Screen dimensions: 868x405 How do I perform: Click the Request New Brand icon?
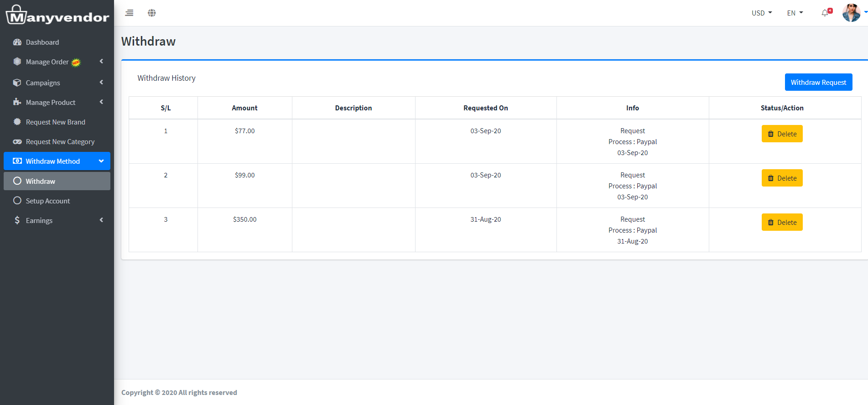click(x=17, y=122)
